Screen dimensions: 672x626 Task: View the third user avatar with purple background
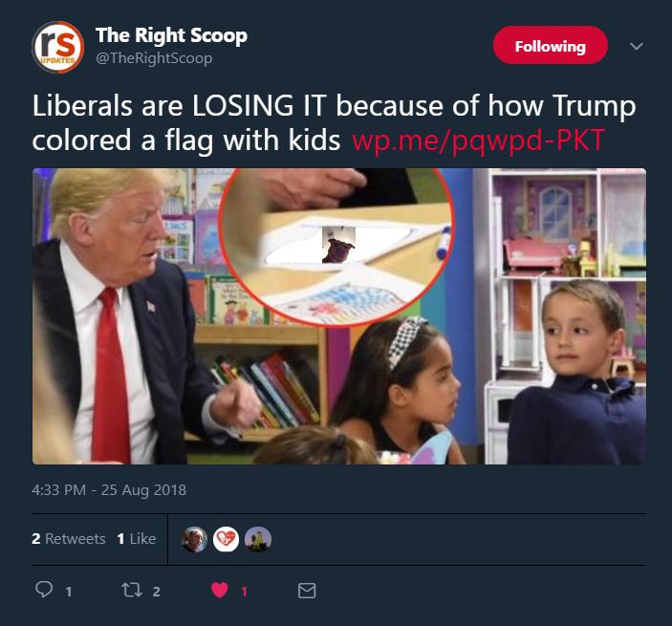[258, 539]
